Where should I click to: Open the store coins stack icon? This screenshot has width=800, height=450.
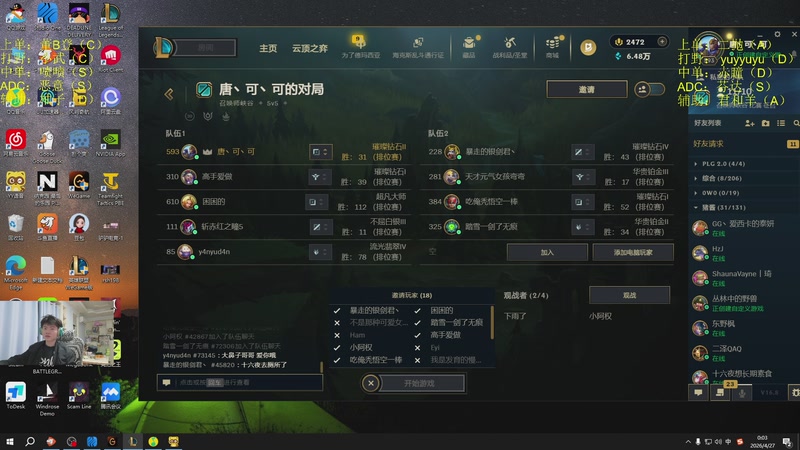pyautogui.click(x=553, y=44)
